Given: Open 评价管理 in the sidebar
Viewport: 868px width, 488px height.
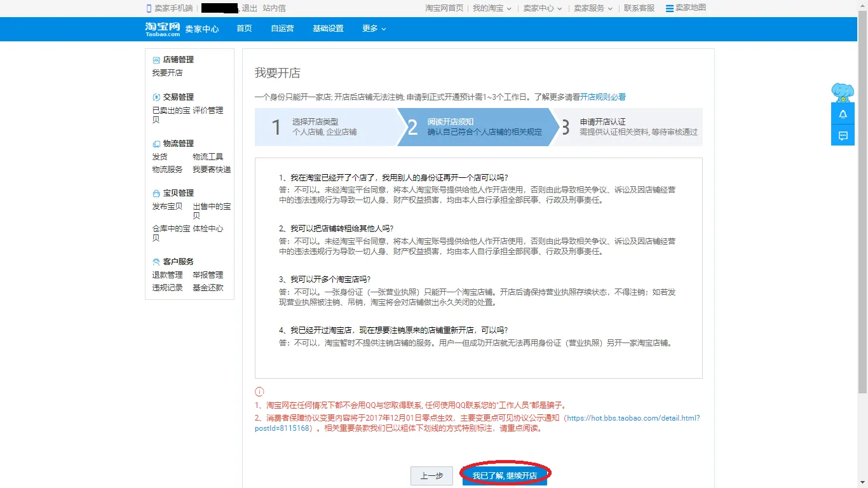Looking at the screenshot, I should point(208,111).
